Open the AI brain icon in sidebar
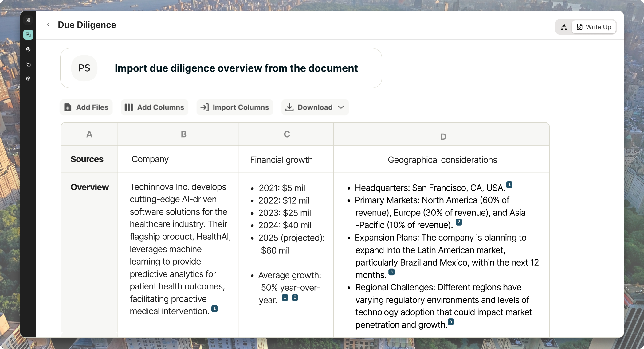The image size is (644, 349). [x=28, y=49]
